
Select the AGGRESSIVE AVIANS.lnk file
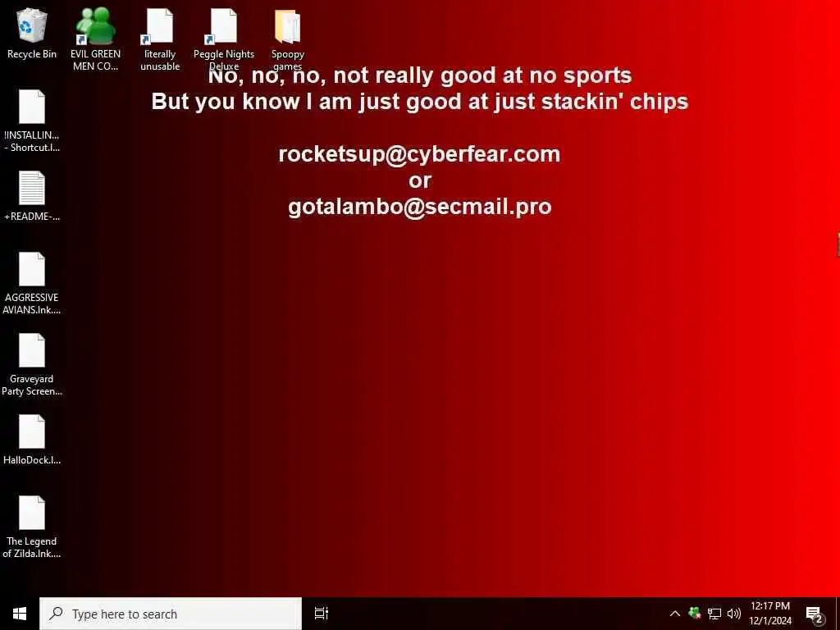(x=32, y=283)
